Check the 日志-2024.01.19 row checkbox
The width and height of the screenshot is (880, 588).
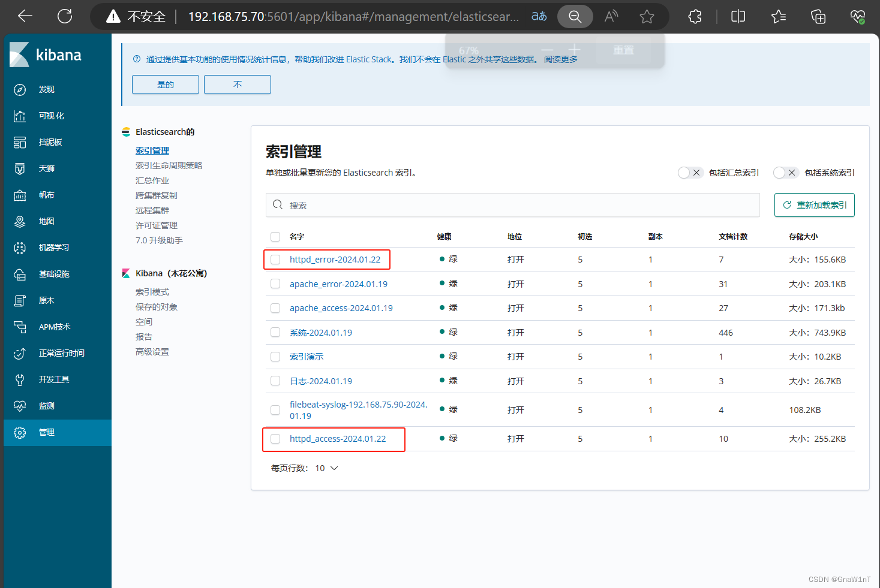(275, 381)
